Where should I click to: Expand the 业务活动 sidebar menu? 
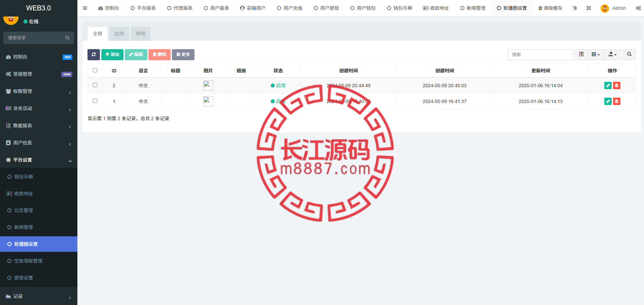coord(39,108)
